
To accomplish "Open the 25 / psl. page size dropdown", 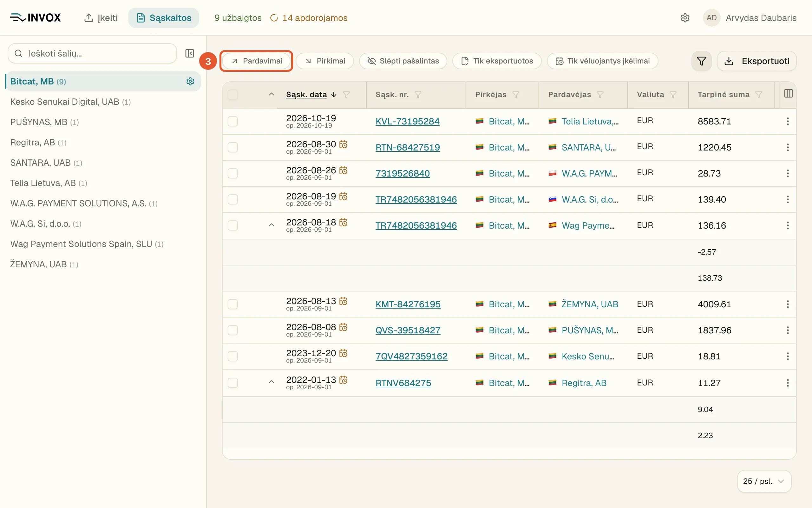I will (764, 481).
